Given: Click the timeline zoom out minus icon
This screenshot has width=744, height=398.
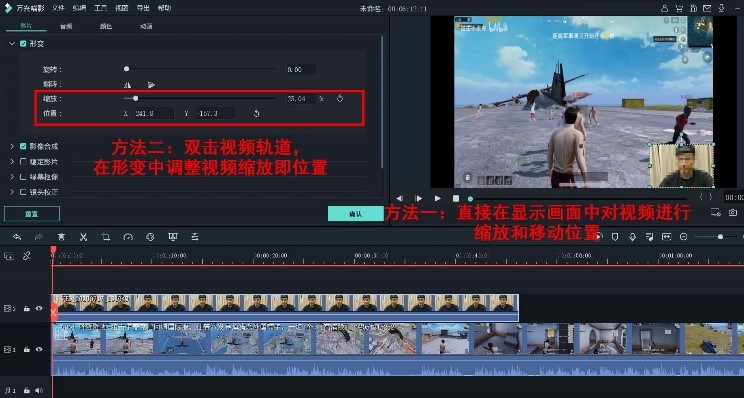Looking at the screenshot, I should coord(684,237).
